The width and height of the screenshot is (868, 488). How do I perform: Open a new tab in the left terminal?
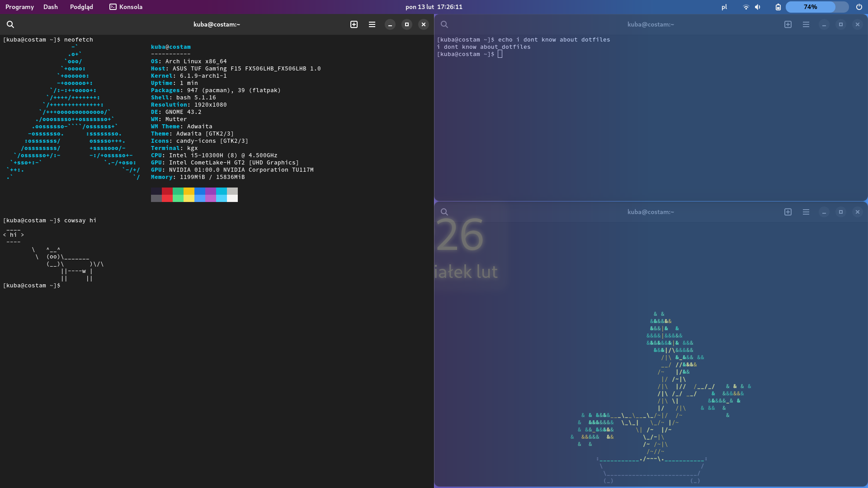[354, 24]
